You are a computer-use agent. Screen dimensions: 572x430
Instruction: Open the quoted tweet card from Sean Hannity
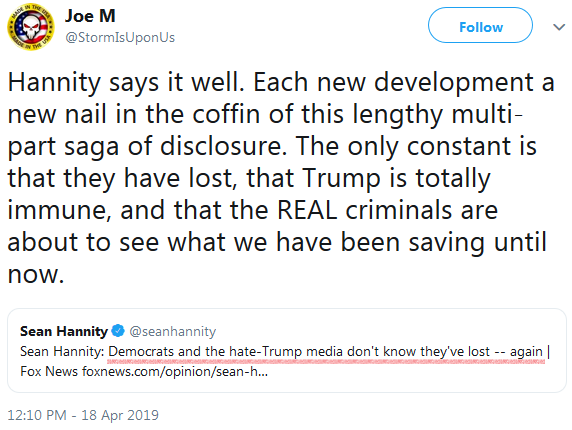pyautogui.click(x=287, y=350)
